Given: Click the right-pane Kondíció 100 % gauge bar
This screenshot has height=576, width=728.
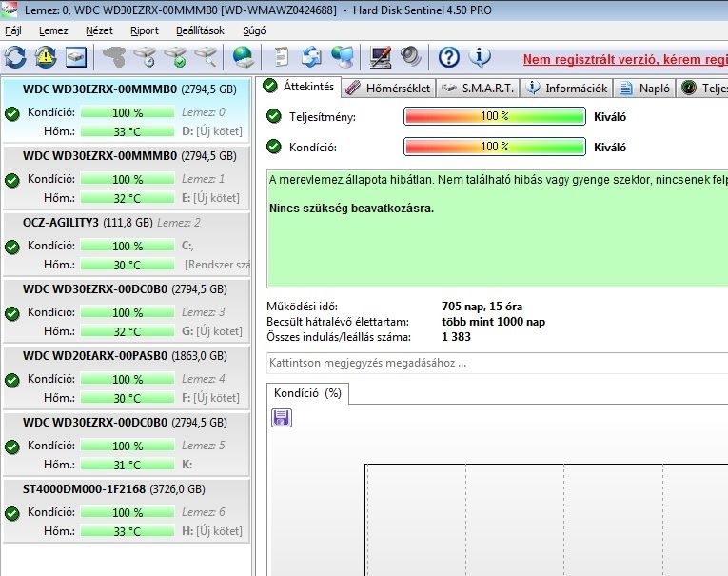Looking at the screenshot, I should click(495, 147).
